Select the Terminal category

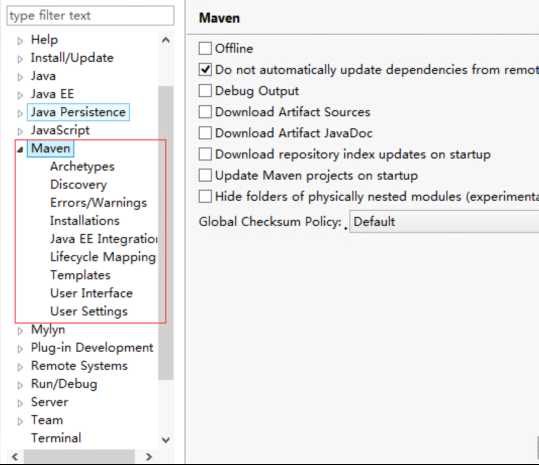[x=56, y=438]
